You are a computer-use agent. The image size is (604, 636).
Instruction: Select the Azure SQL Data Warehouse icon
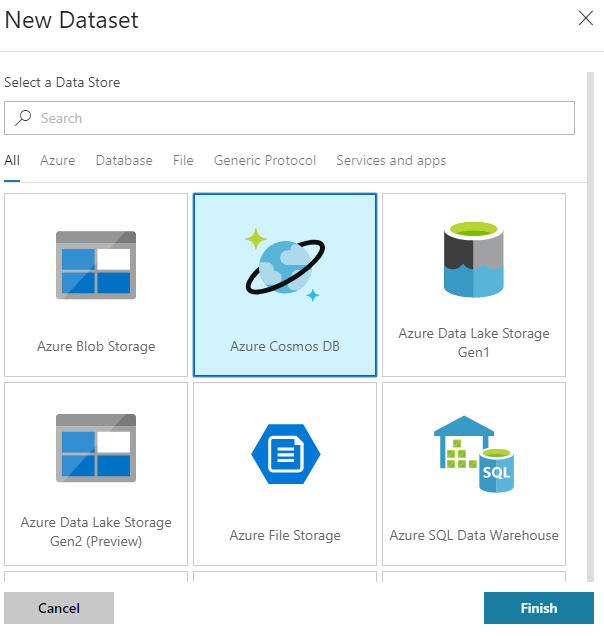pyautogui.click(x=474, y=455)
